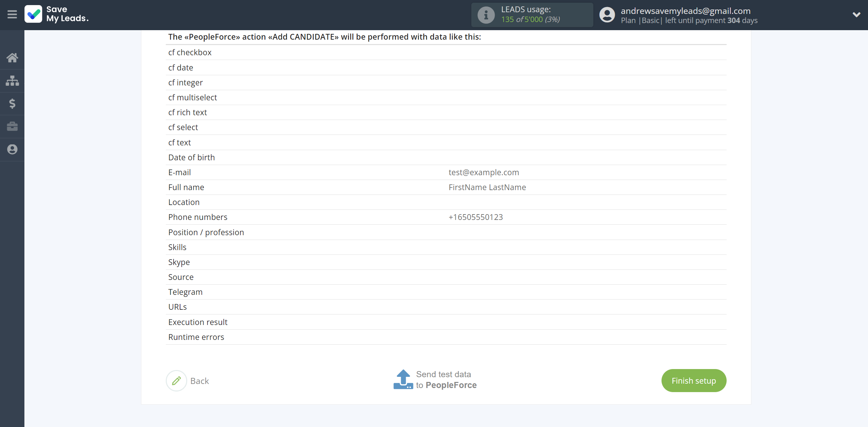Click the Save My Leads logo
868x427 pixels.
click(x=57, y=14)
